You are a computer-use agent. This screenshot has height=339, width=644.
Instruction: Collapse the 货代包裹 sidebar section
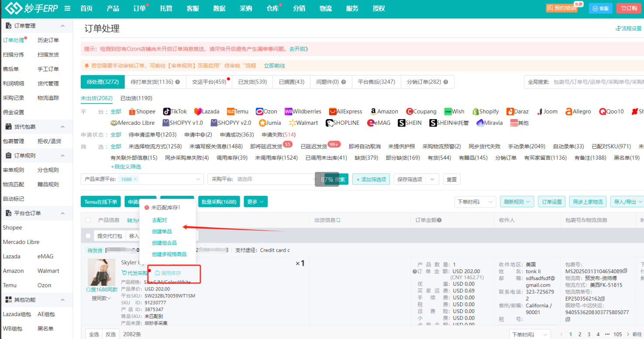[x=62, y=127]
